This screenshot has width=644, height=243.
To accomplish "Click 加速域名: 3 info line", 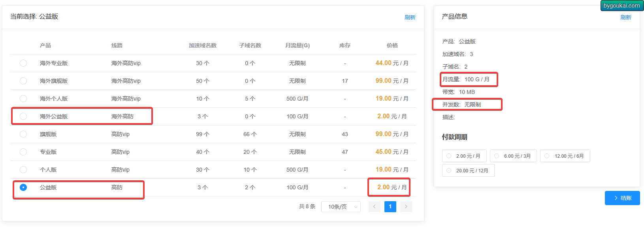I will [458, 54].
